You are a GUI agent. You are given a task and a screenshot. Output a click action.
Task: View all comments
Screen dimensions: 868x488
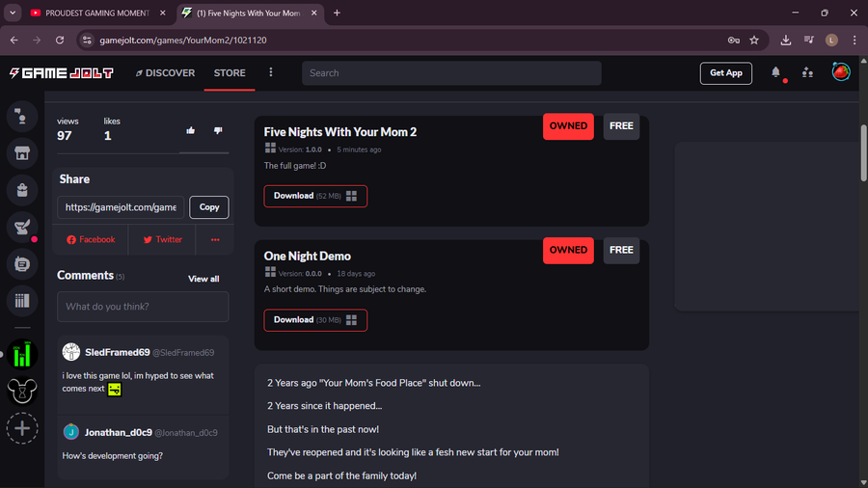pyautogui.click(x=203, y=279)
